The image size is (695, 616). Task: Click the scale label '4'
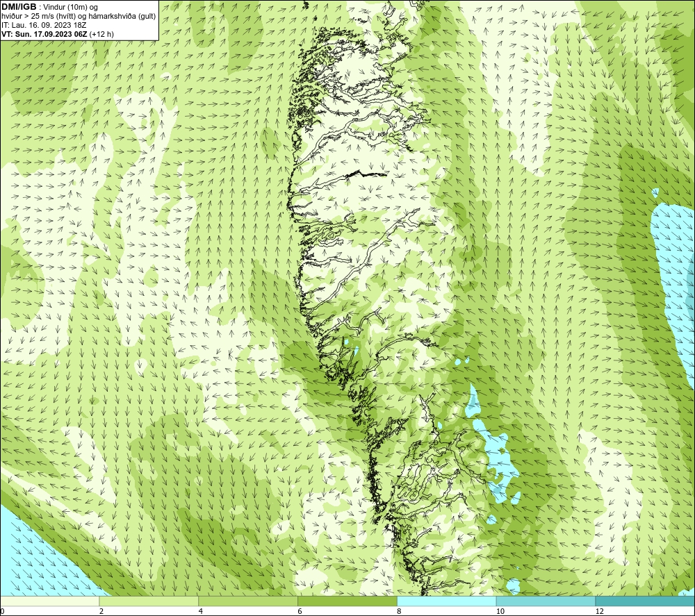point(201,612)
